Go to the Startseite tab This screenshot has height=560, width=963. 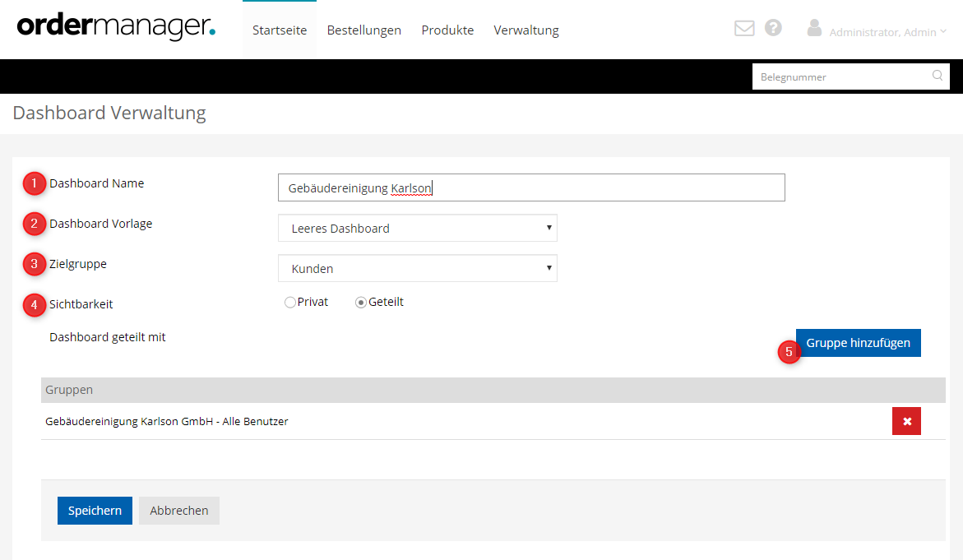tap(280, 30)
